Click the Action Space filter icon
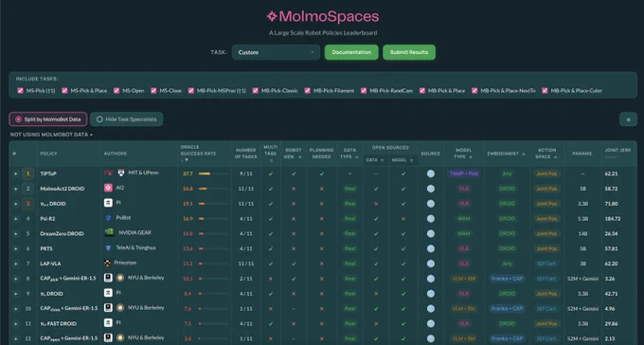This screenshot has height=345, width=644. click(555, 156)
